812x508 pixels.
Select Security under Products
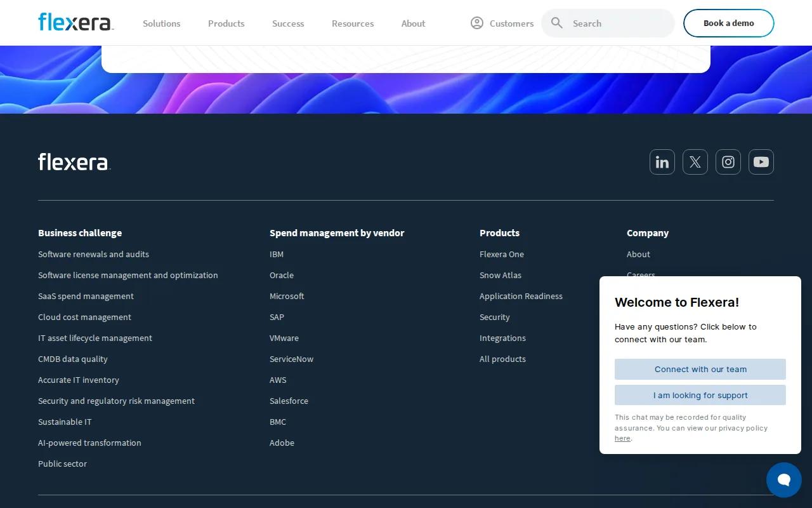[x=495, y=317]
